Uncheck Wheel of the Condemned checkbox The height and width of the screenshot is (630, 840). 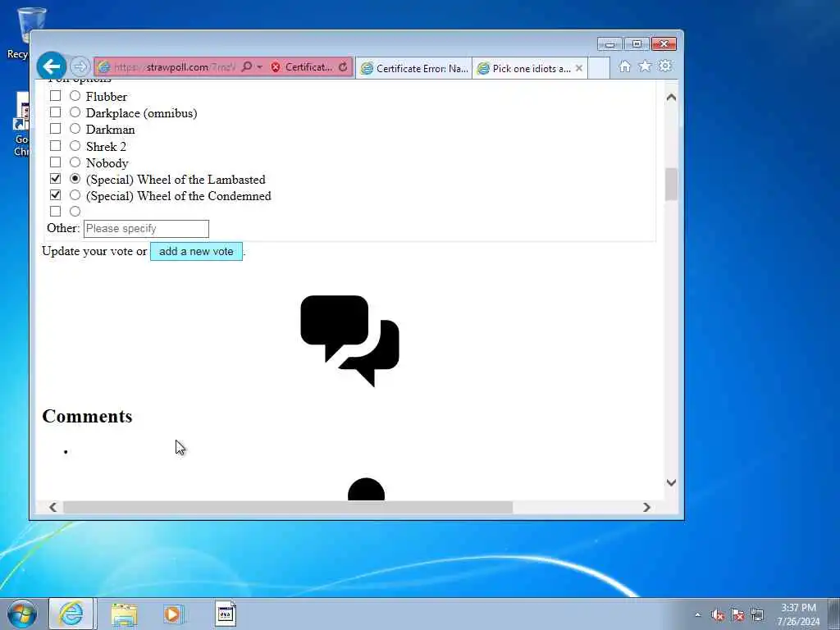tap(55, 195)
